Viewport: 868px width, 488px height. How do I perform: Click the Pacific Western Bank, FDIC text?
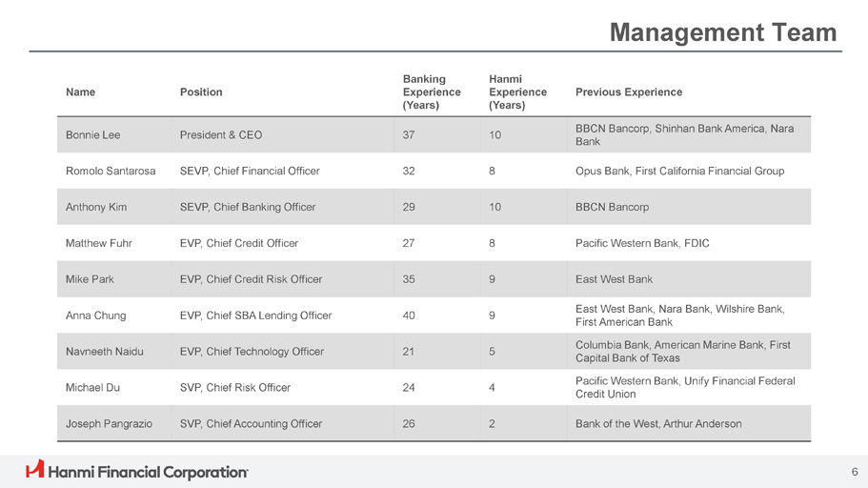(x=642, y=243)
